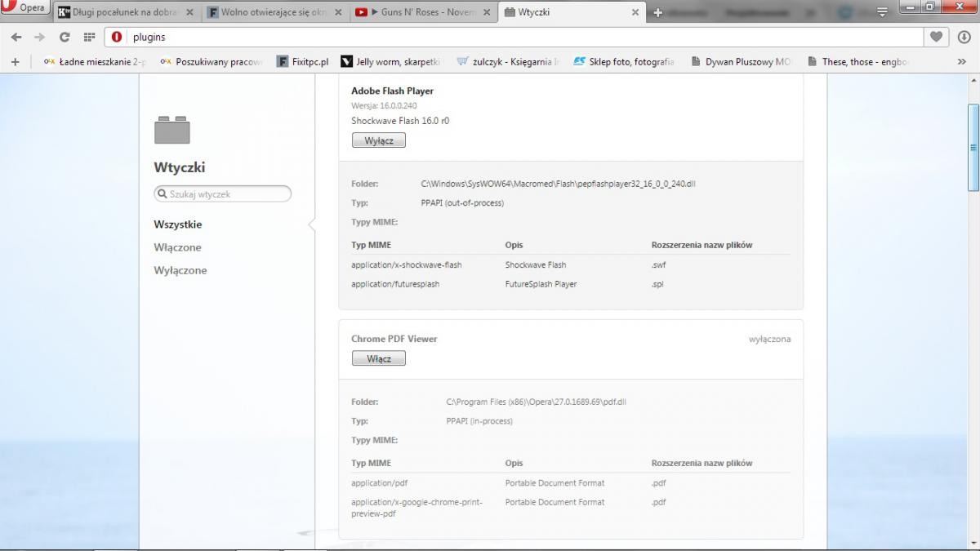This screenshot has height=551, width=980.
Task: Enable Chrome PDF Viewer with Włącz
Action: coord(379,358)
